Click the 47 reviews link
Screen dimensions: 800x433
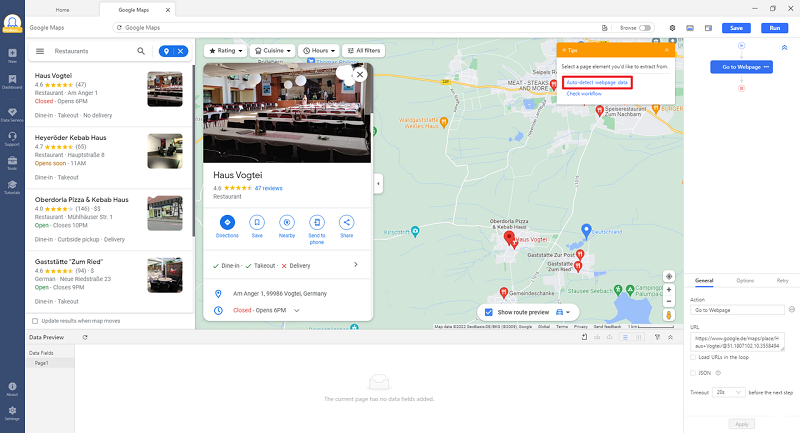268,188
